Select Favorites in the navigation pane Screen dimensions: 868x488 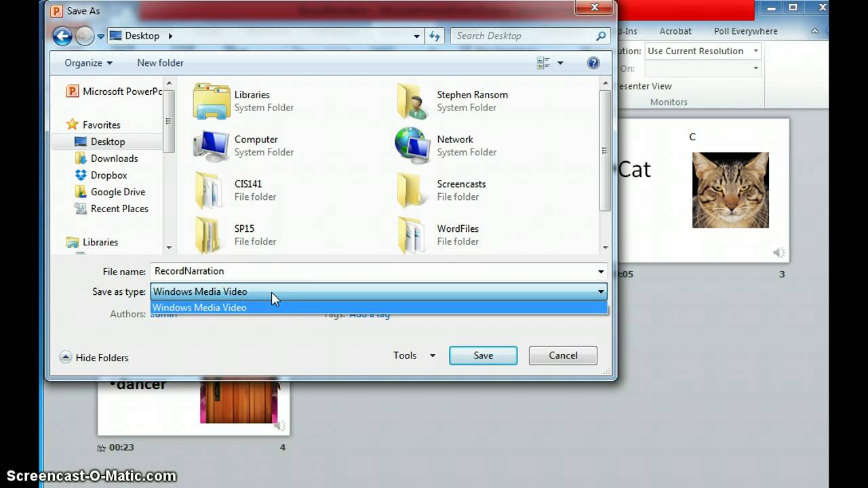[94, 125]
